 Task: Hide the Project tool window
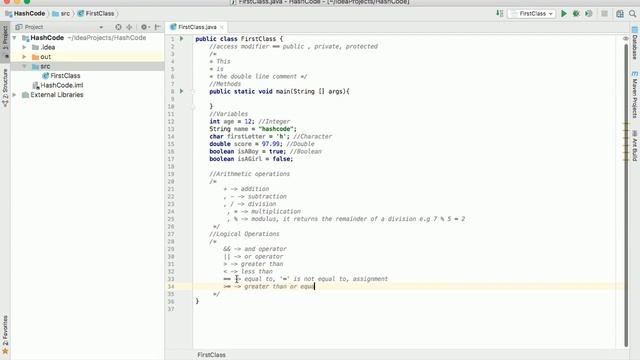158,27
